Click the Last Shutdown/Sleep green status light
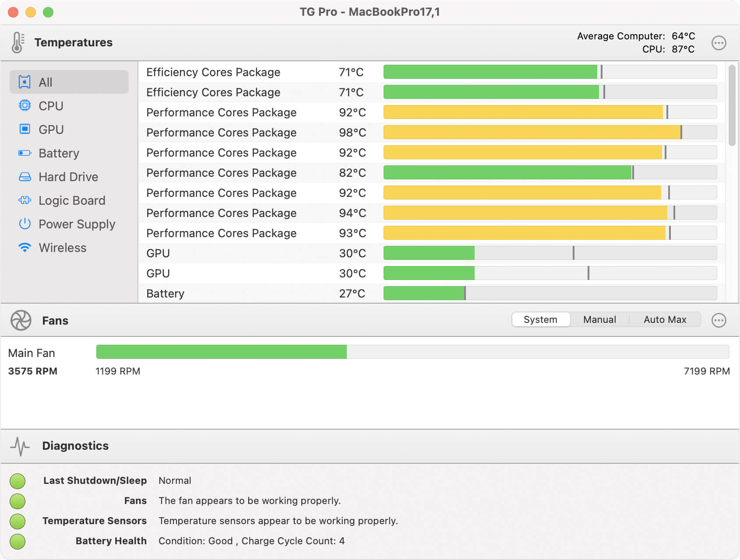740x560 pixels. pos(18,481)
